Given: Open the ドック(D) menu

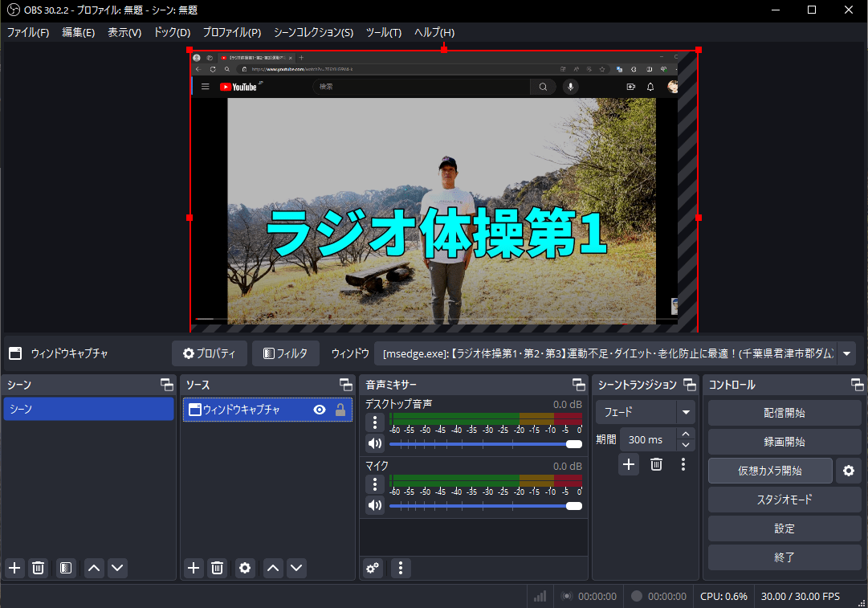Looking at the screenshot, I should (172, 32).
